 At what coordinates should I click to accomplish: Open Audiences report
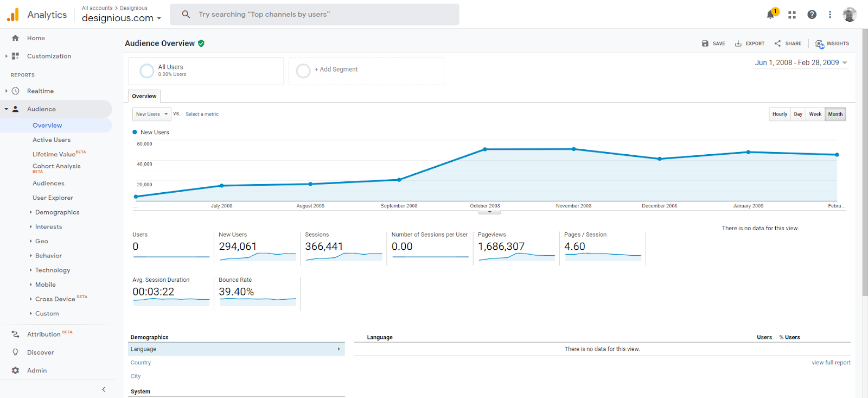click(x=48, y=184)
